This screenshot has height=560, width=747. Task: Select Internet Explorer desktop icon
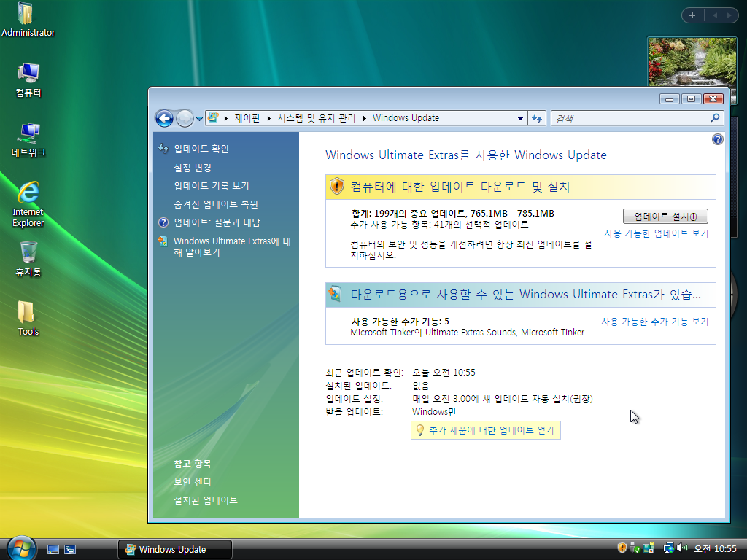point(28,204)
